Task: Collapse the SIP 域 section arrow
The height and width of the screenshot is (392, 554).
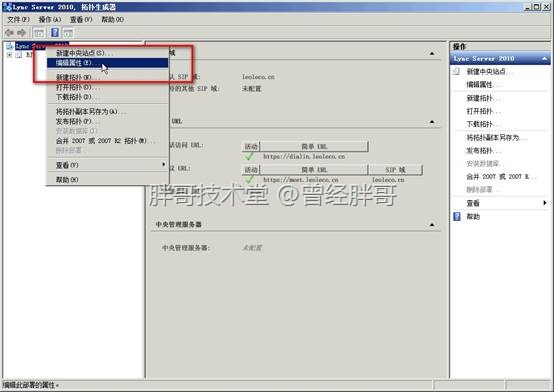Action: click(x=432, y=53)
